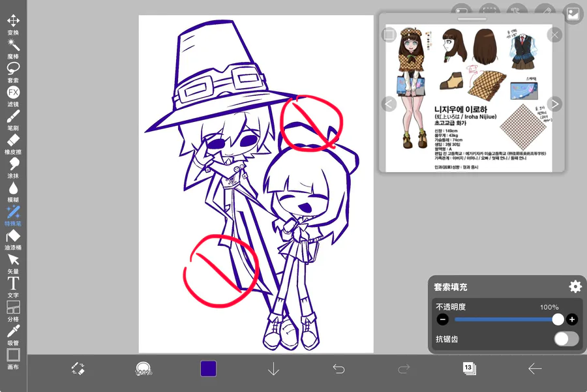Screen dimensions: 587x392
Task: Choose the 套索 lasso tool
Action: coord(13,72)
